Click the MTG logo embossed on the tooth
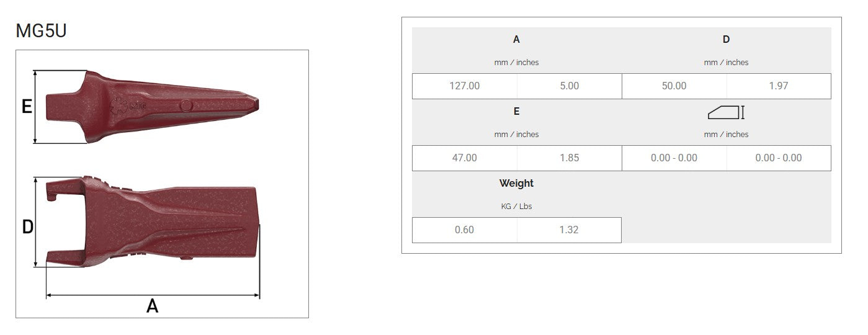Screen dimensions: 868x335 click(128, 105)
